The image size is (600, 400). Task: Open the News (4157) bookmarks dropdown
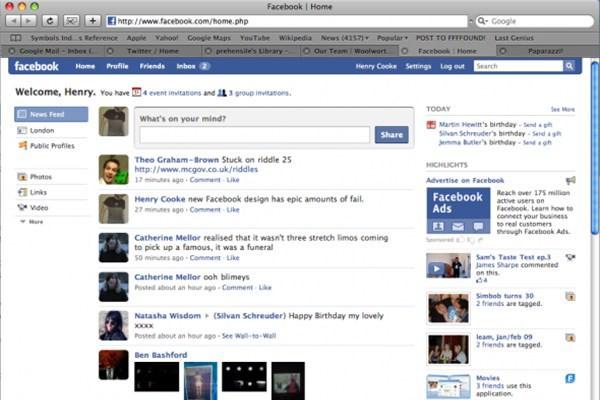coord(344,38)
